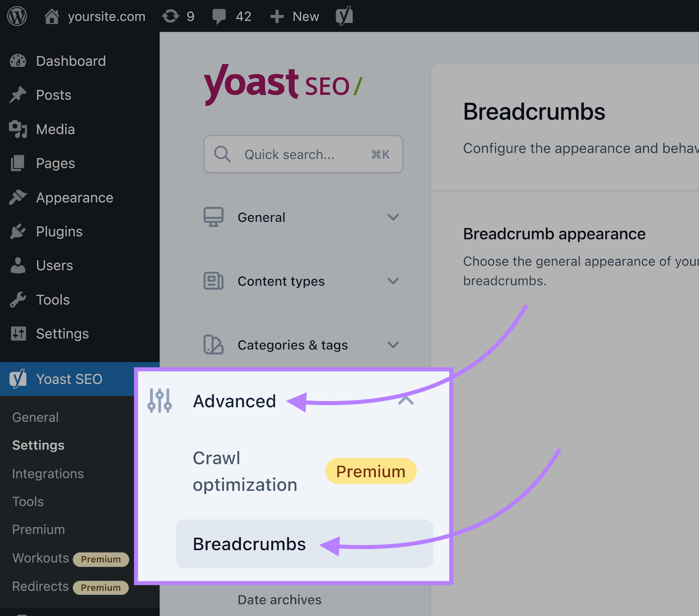Open Tools via the wrench icon

17,299
